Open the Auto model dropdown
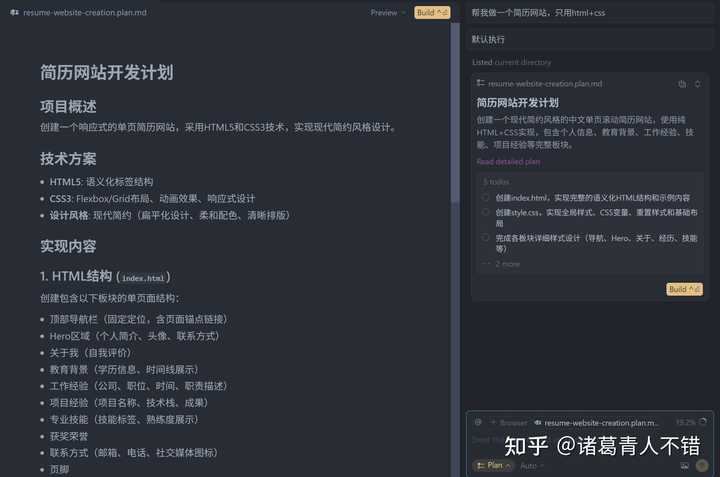Image resolution: width=720 pixels, height=477 pixels. [x=532, y=466]
